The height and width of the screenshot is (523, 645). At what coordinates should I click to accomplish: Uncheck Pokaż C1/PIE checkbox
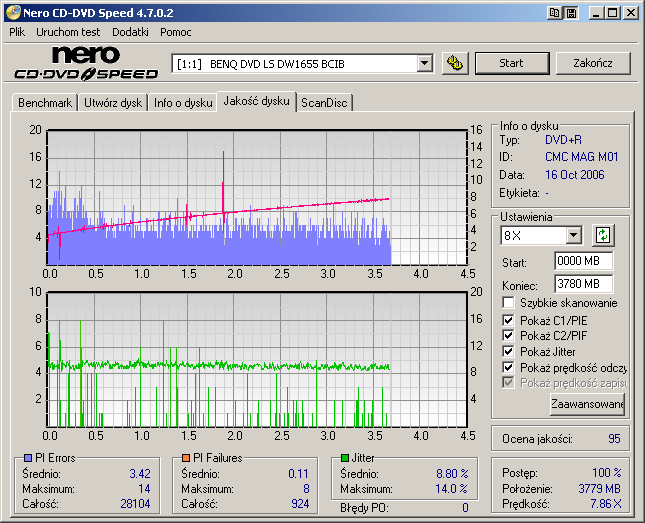point(508,320)
